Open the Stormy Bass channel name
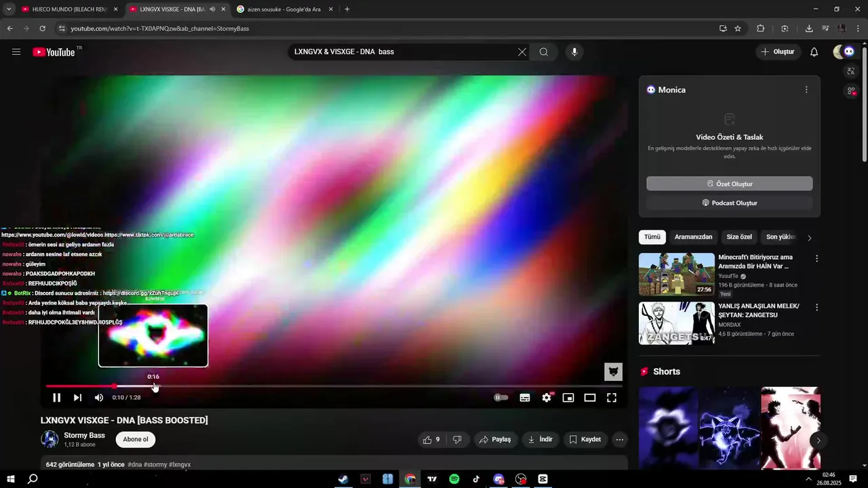868x488 pixels. tap(84, 435)
